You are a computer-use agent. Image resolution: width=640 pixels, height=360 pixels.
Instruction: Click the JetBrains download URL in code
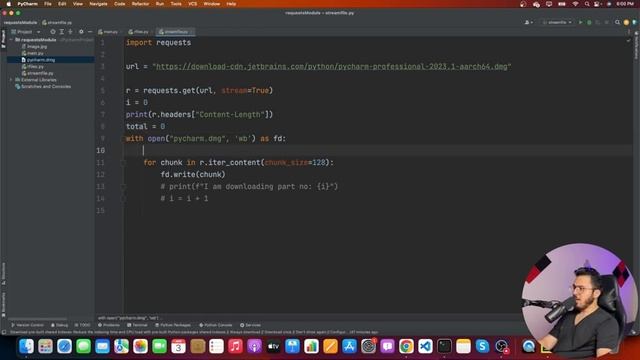coord(331,67)
